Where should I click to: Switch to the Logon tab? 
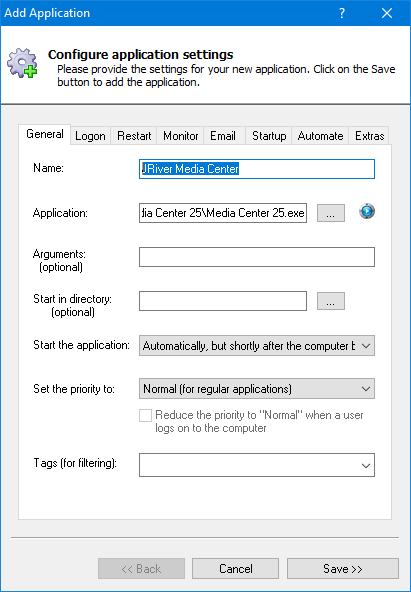(90, 136)
